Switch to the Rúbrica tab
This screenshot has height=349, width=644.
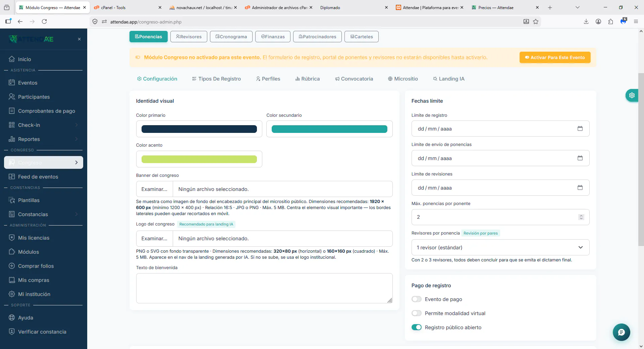point(307,79)
